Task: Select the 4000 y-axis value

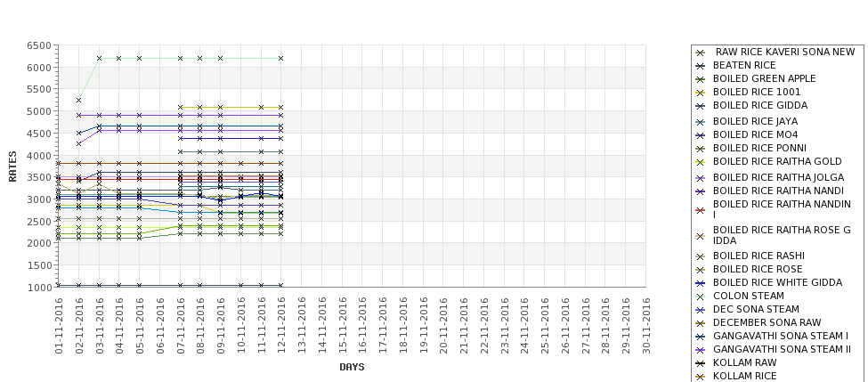Action: (39, 156)
